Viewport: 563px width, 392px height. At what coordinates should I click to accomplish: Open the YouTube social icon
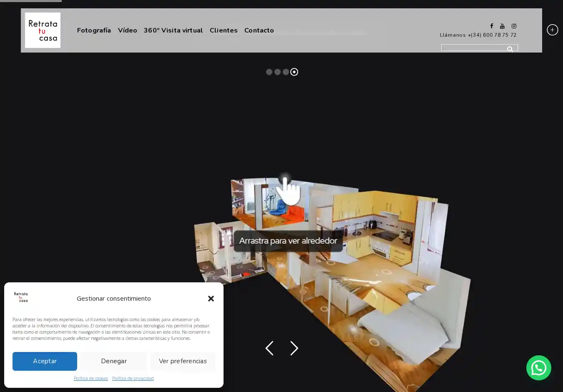click(x=502, y=26)
